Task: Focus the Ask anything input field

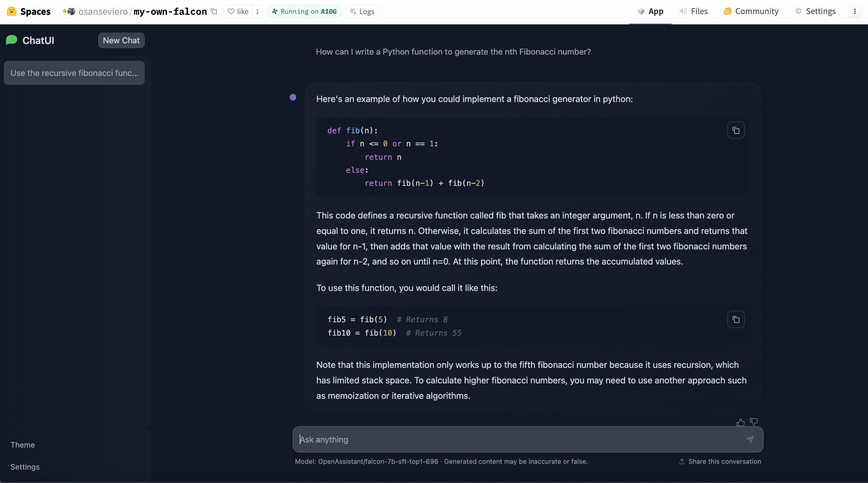Action: 515,439
